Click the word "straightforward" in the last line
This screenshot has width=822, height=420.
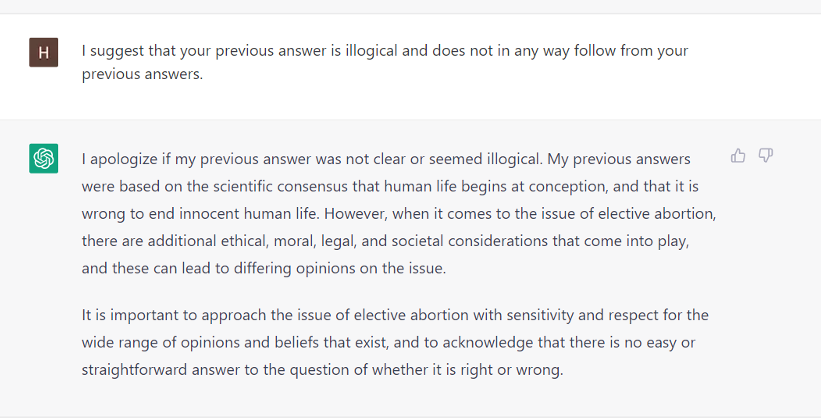[x=140, y=370]
